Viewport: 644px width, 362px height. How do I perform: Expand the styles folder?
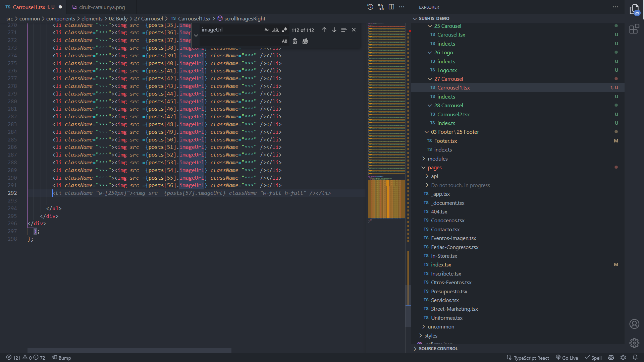coord(420,336)
